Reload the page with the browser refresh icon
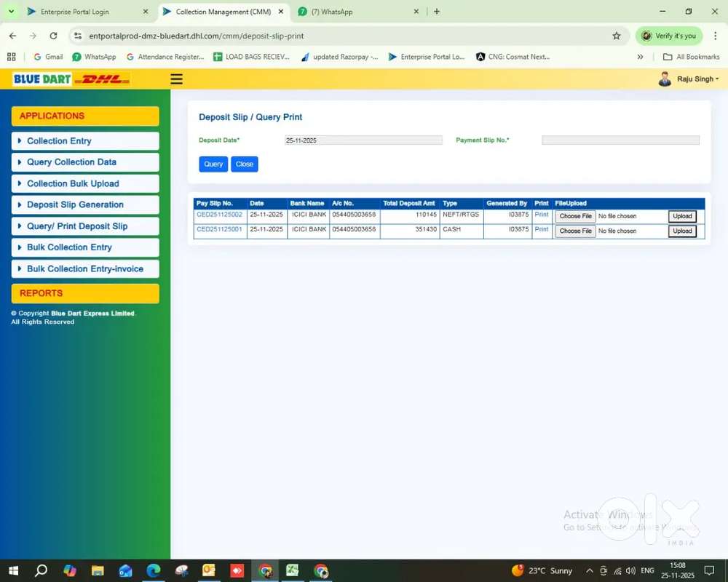Viewport: 728px width, 582px height. click(53, 36)
